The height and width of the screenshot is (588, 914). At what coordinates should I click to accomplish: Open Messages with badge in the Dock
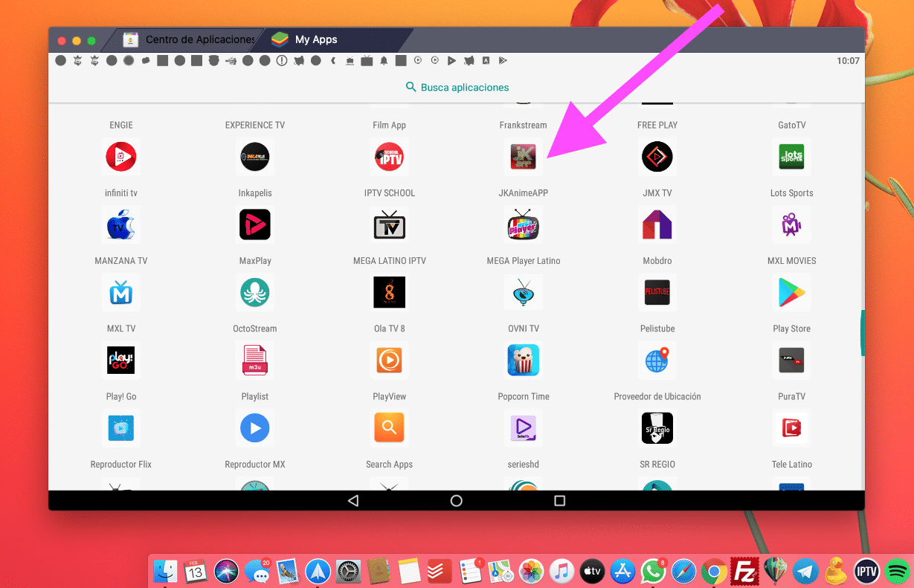coord(257,571)
